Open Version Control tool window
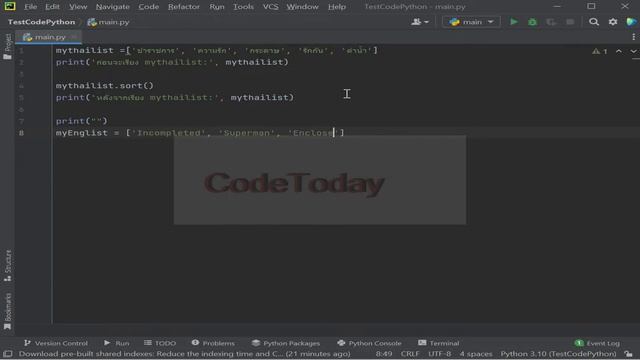 pyautogui.click(x=56, y=343)
